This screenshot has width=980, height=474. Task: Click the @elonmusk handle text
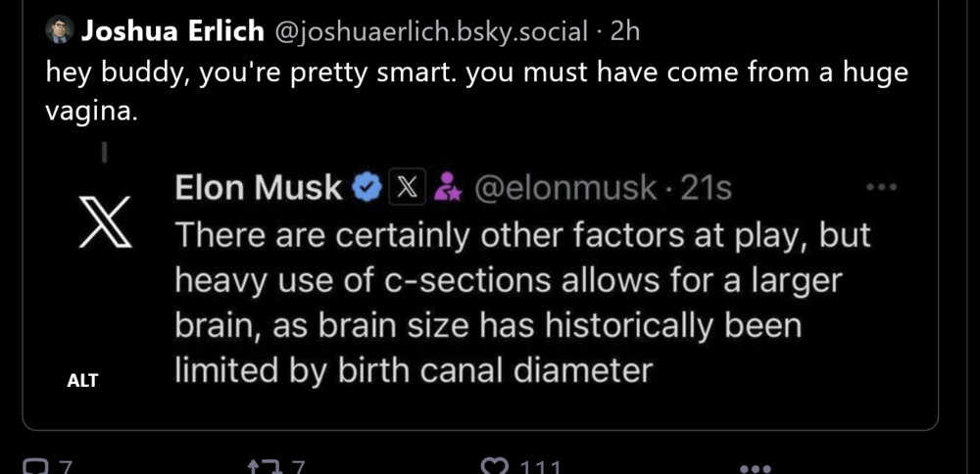pos(564,186)
